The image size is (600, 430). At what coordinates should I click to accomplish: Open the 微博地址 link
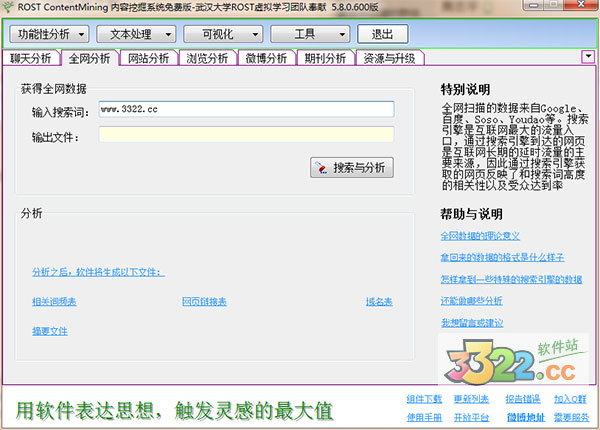pyautogui.click(x=526, y=417)
